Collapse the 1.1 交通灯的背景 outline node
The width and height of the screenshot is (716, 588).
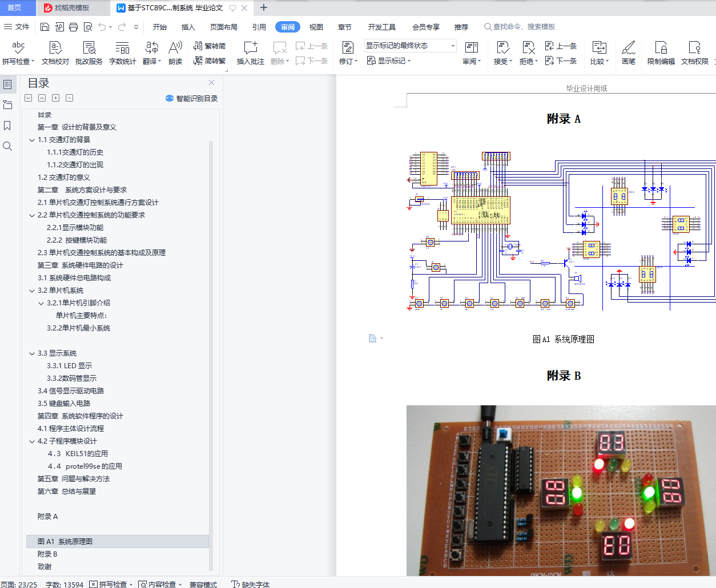click(x=32, y=140)
